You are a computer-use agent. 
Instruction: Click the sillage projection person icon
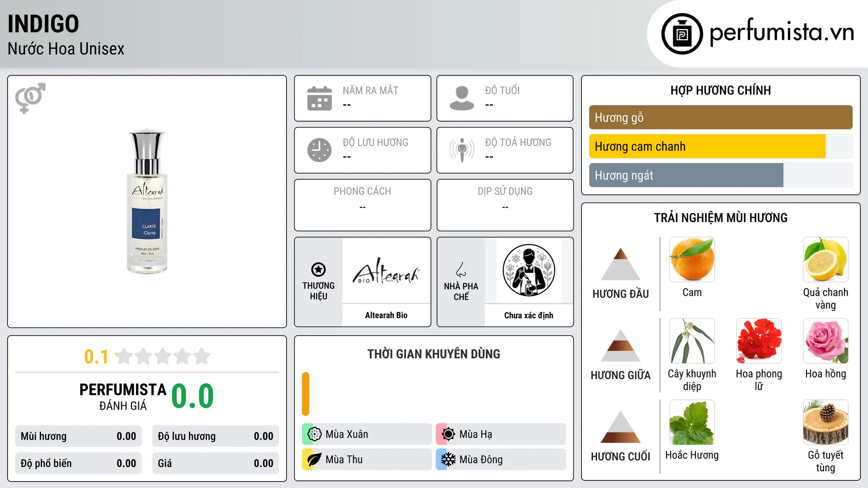coord(462,150)
